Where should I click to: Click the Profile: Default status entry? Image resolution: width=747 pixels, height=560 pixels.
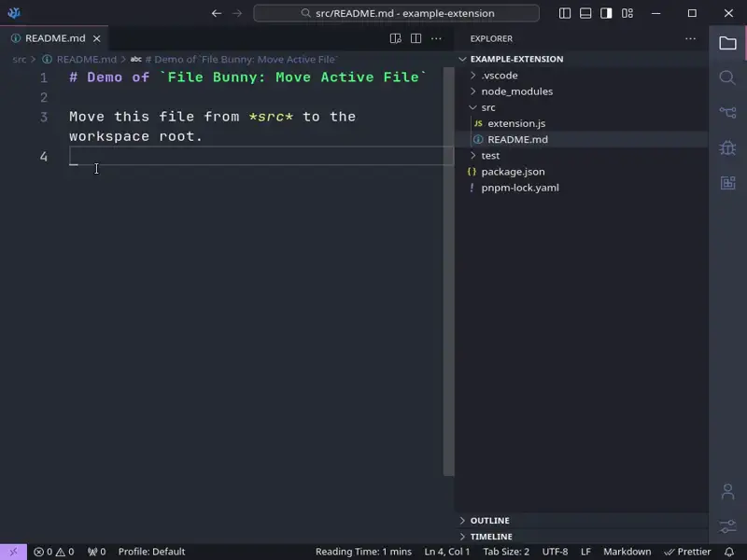pos(151,552)
